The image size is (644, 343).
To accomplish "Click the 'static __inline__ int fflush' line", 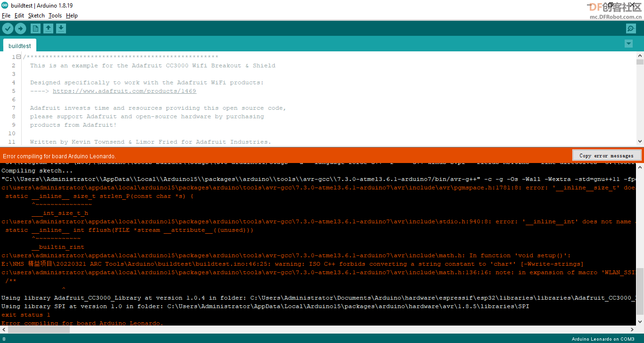I will pos(130,230).
